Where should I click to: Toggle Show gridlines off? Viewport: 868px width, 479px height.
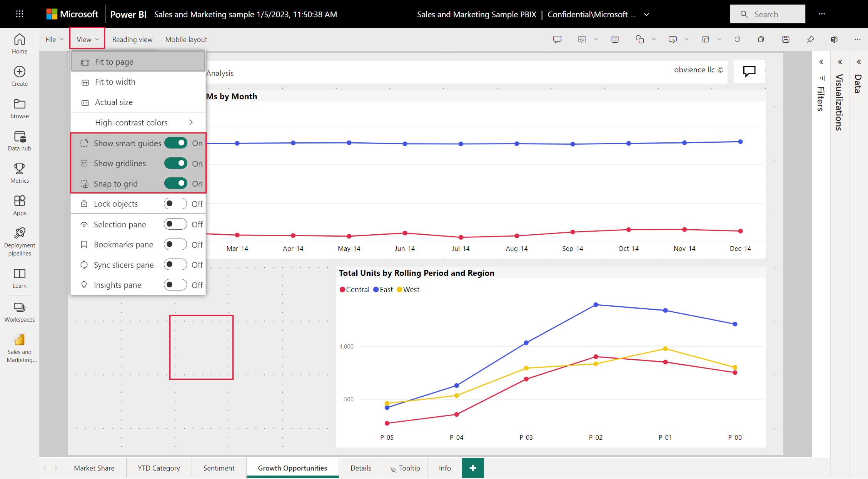click(x=177, y=164)
